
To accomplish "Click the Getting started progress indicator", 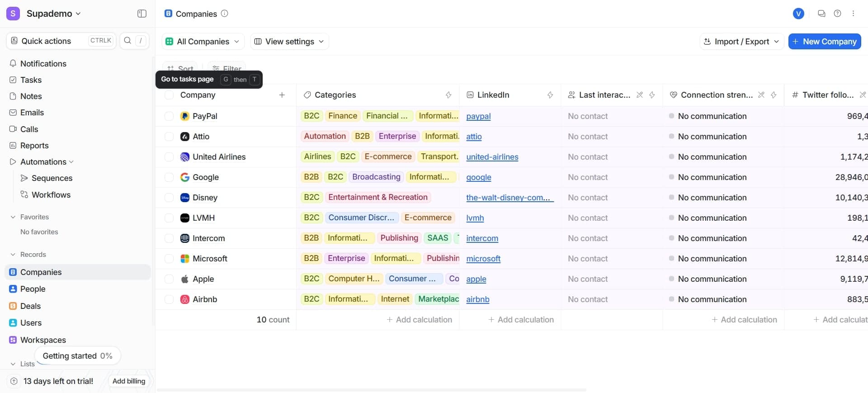I will (77, 356).
